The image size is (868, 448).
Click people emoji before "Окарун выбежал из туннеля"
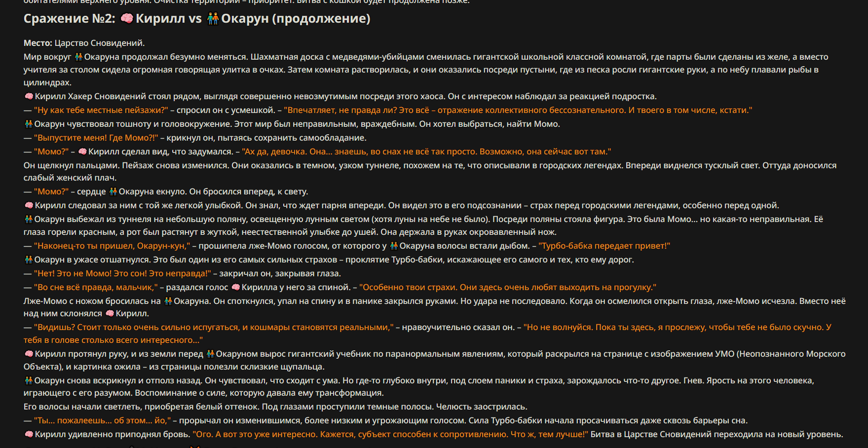[29, 220]
